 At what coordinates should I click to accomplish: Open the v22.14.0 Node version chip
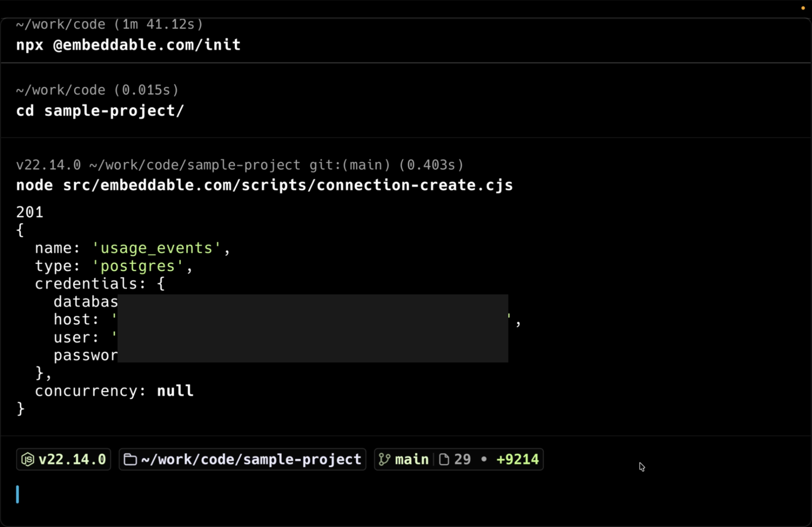pyautogui.click(x=72, y=460)
